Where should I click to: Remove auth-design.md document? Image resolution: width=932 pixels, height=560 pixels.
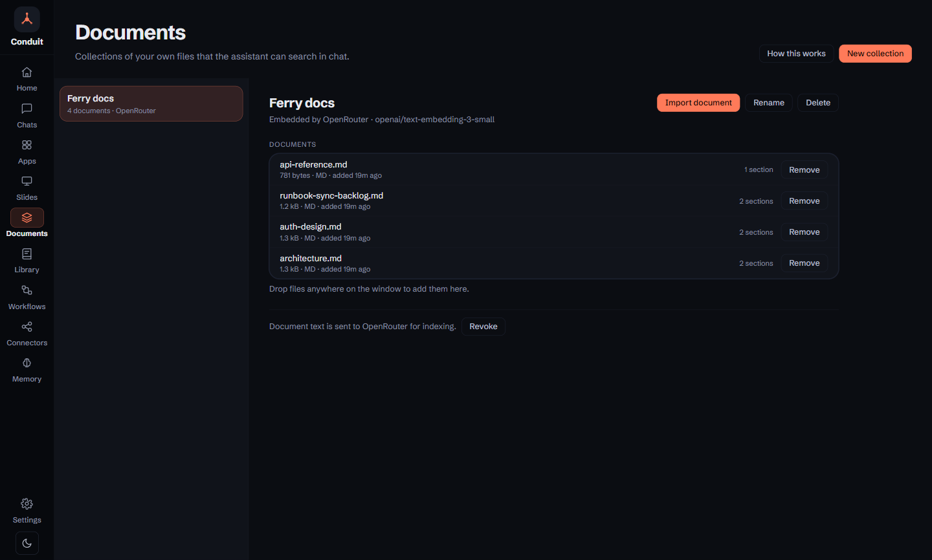tap(804, 232)
